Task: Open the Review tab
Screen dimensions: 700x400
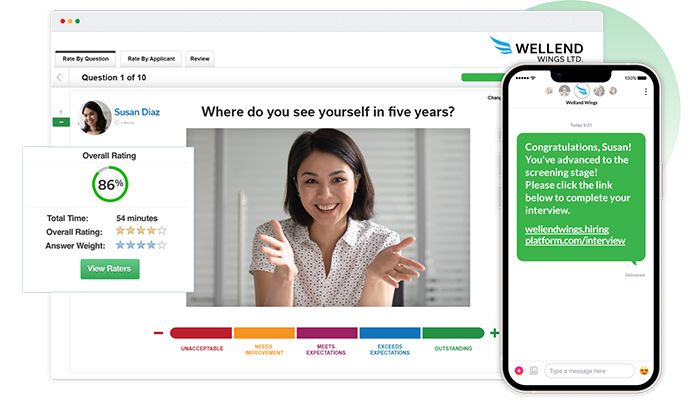Action: (200, 58)
